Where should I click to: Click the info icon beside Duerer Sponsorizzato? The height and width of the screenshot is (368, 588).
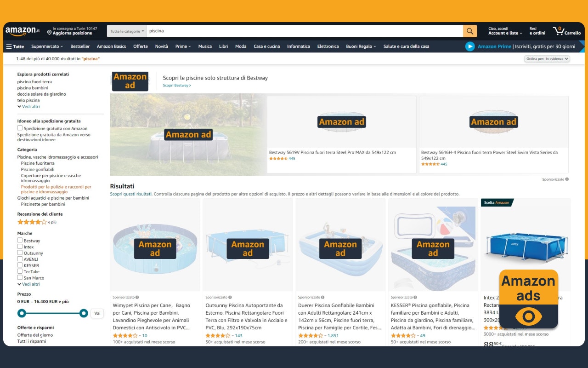point(322,297)
